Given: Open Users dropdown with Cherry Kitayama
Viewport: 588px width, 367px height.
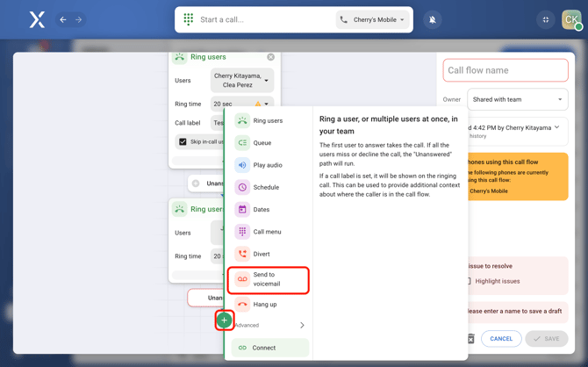Looking at the screenshot, I should pyautogui.click(x=242, y=80).
